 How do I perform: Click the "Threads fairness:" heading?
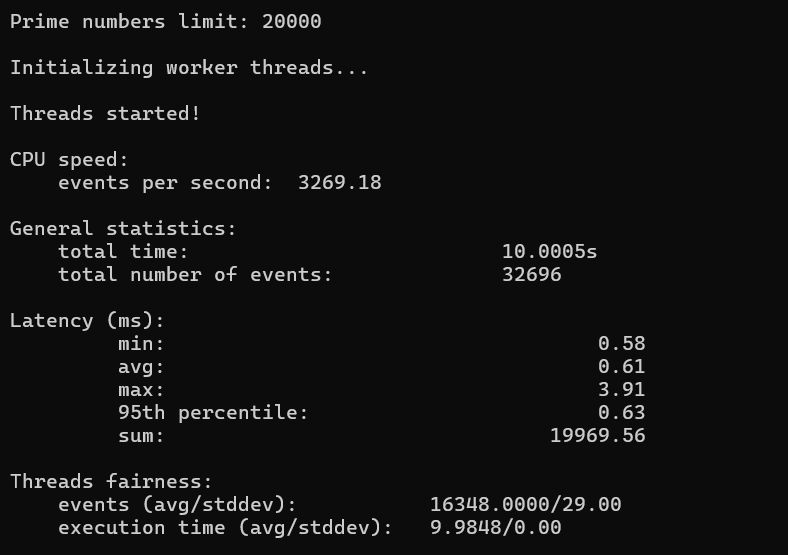click(x=111, y=482)
